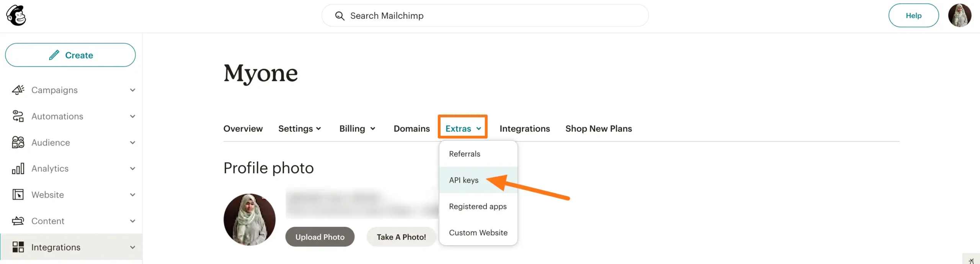Image resolution: width=980 pixels, height=264 pixels.
Task: Select API keys from Extras menu
Action: [478, 180]
